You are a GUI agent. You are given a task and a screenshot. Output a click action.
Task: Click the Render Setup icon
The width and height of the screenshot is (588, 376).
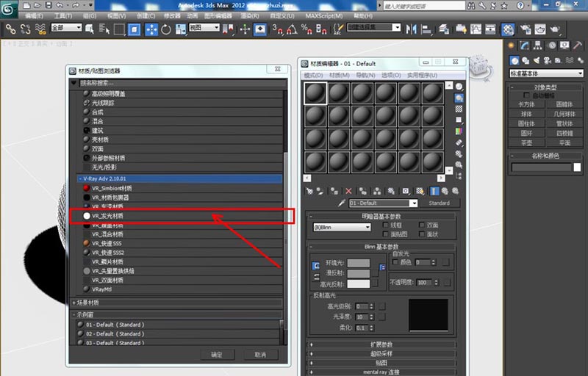[x=526, y=29]
